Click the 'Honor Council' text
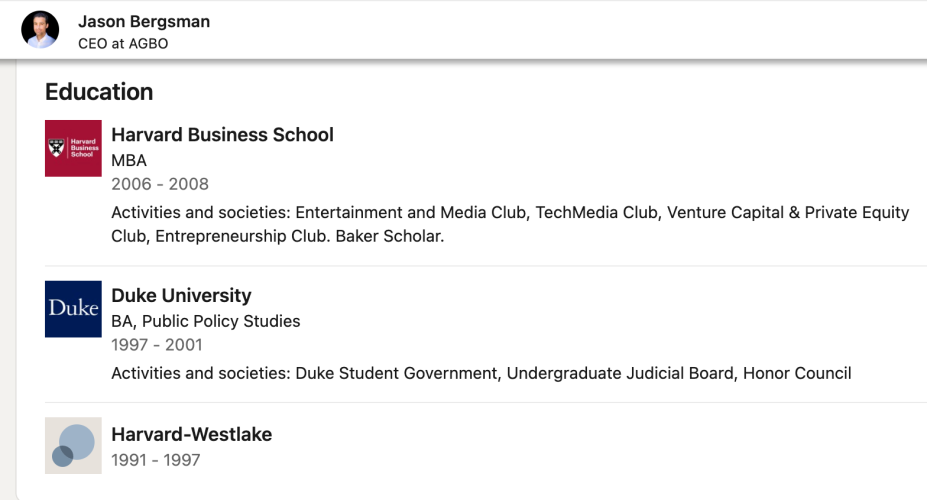Image resolution: width=927 pixels, height=500 pixels. [797, 374]
